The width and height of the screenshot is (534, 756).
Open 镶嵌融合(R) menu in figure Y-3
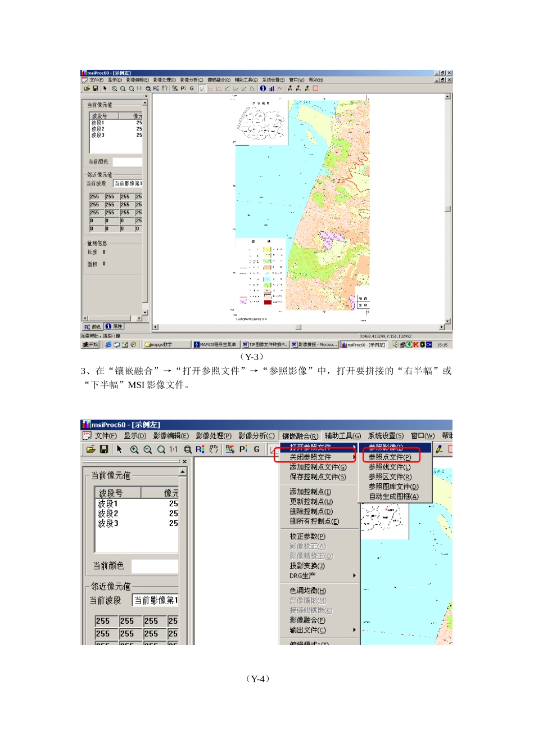click(x=219, y=80)
